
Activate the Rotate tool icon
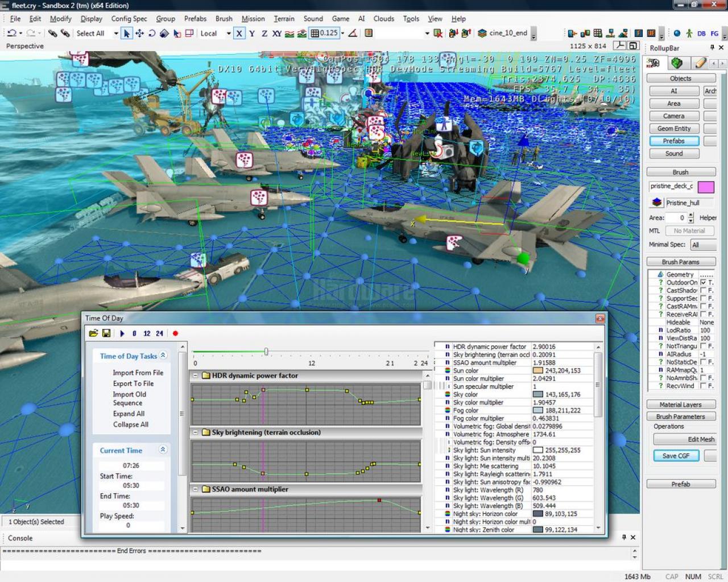click(x=152, y=33)
